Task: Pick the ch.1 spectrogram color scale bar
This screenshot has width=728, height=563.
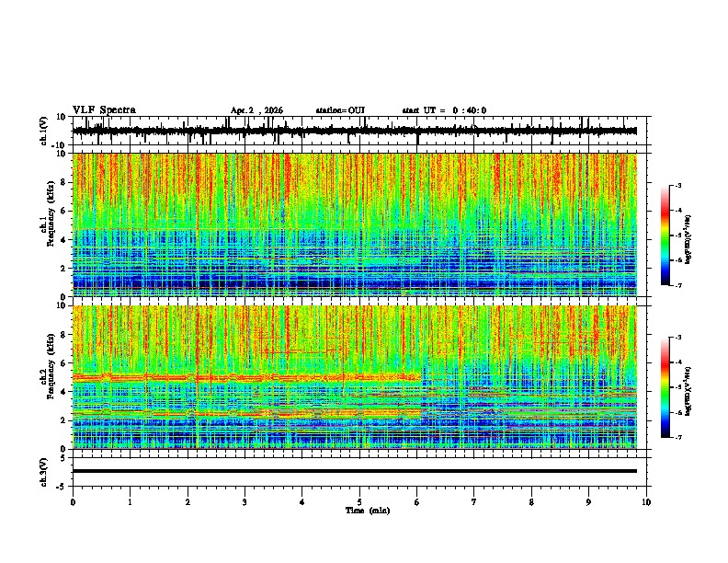Action: [665, 236]
